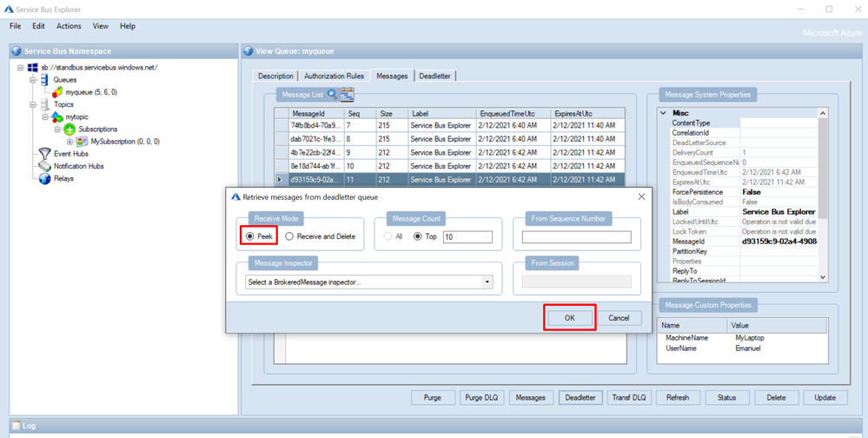868x438 pixels.
Task: Collapse the Queues tree node
Action: point(33,80)
